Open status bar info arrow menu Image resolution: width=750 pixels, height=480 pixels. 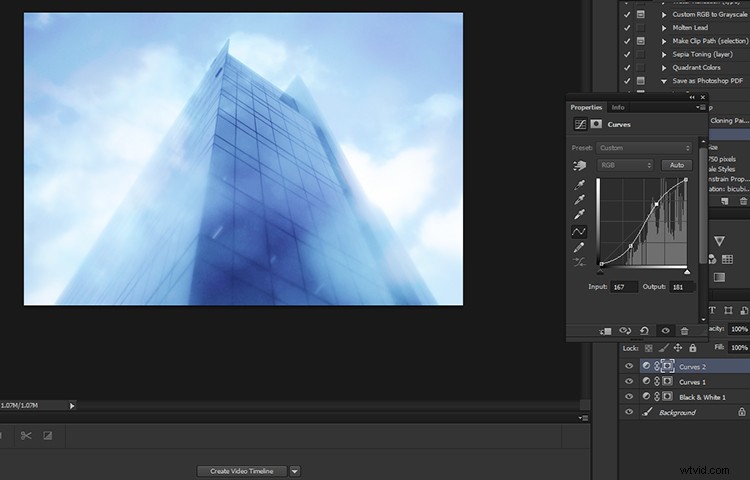click(72, 405)
